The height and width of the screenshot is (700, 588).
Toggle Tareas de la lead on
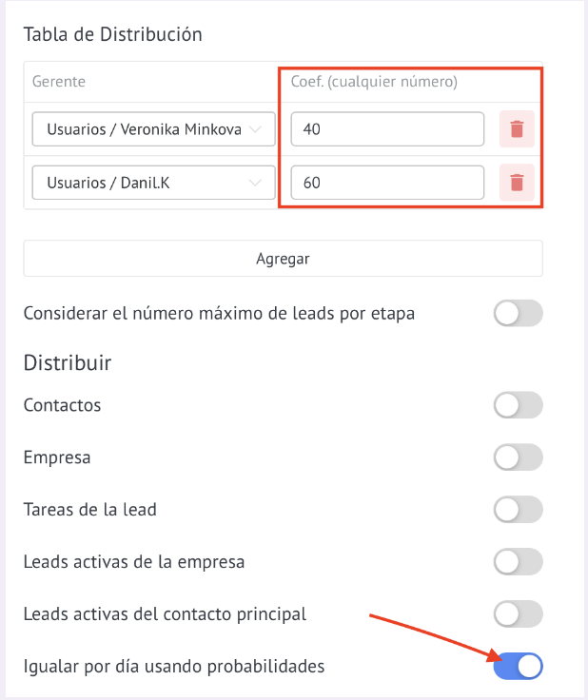(x=518, y=510)
